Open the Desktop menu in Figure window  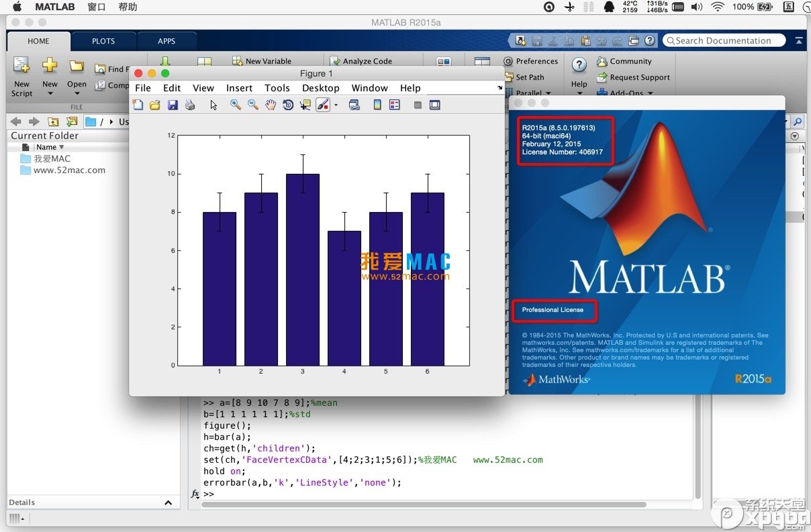tap(320, 87)
